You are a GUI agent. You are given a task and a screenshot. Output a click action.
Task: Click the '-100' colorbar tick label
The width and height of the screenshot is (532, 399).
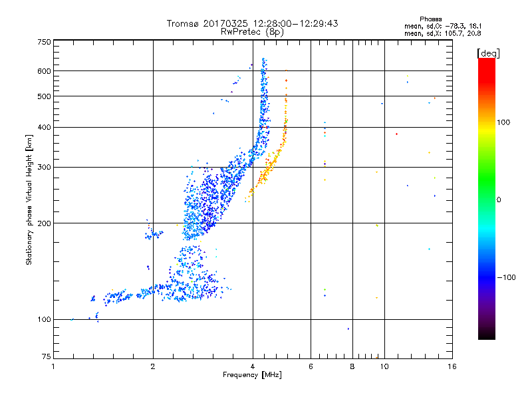506,277
